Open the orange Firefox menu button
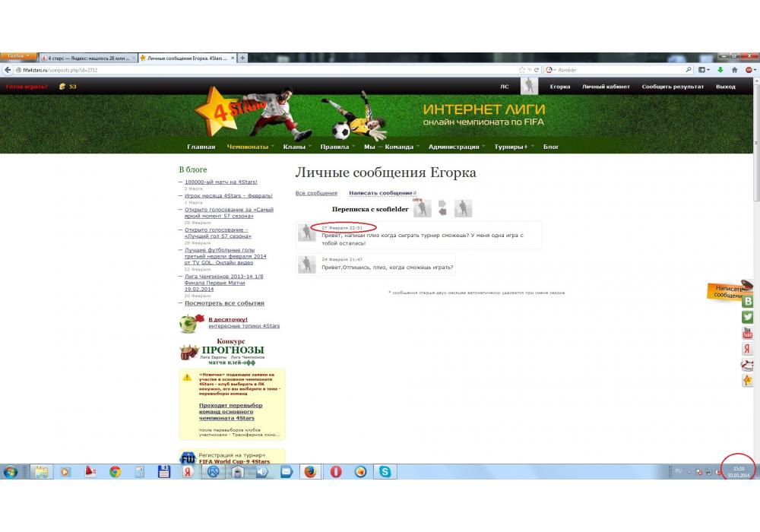760x532 pixels. 17,57
